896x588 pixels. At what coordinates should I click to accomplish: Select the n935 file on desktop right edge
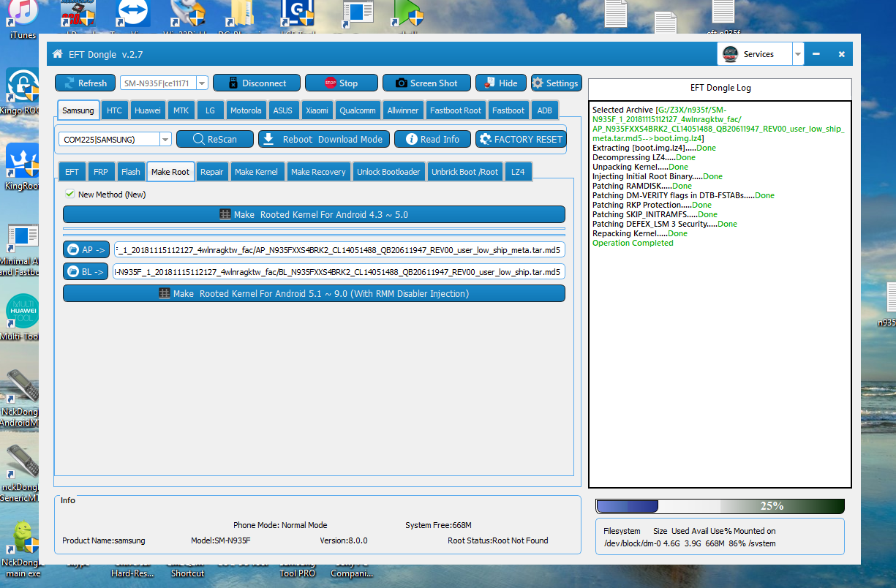[x=887, y=306]
